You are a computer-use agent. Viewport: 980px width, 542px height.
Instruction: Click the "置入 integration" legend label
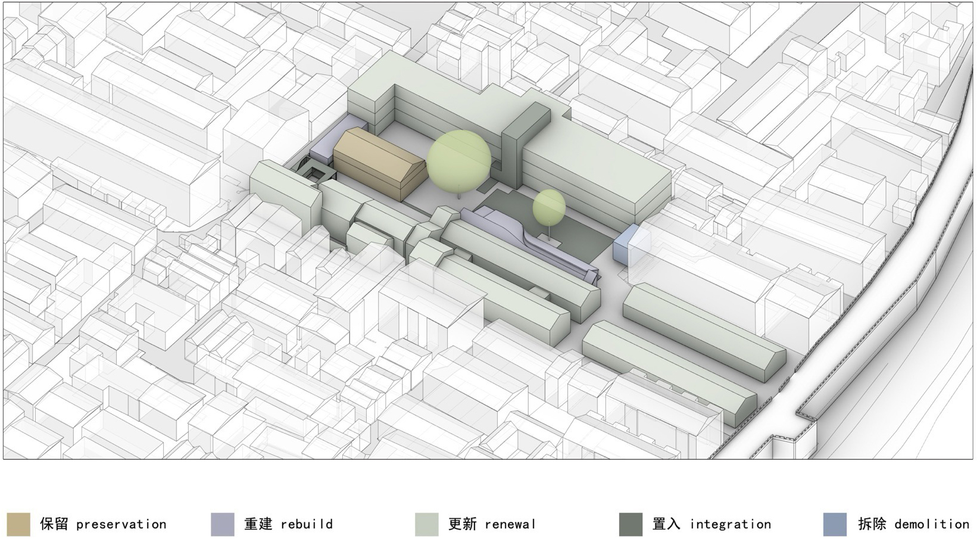click(711, 524)
